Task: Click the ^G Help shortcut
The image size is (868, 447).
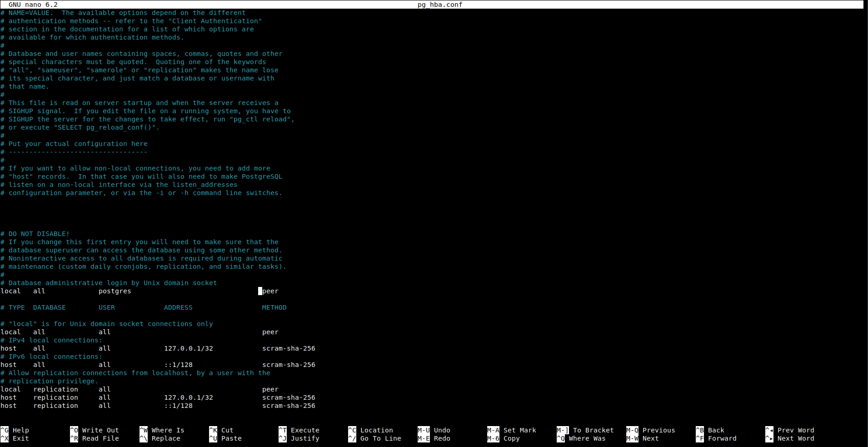Action: [x=15, y=430]
